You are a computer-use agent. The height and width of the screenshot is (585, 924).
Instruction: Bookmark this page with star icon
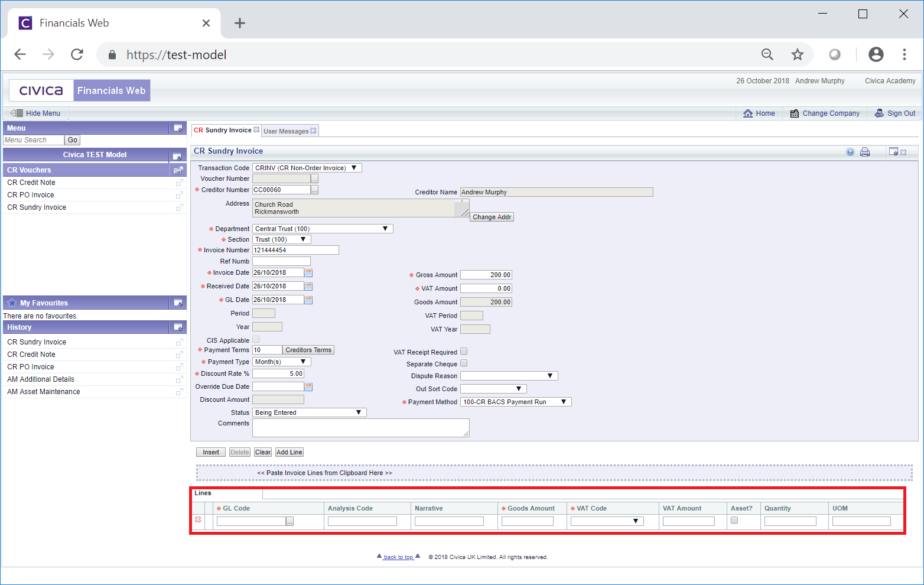click(x=798, y=54)
